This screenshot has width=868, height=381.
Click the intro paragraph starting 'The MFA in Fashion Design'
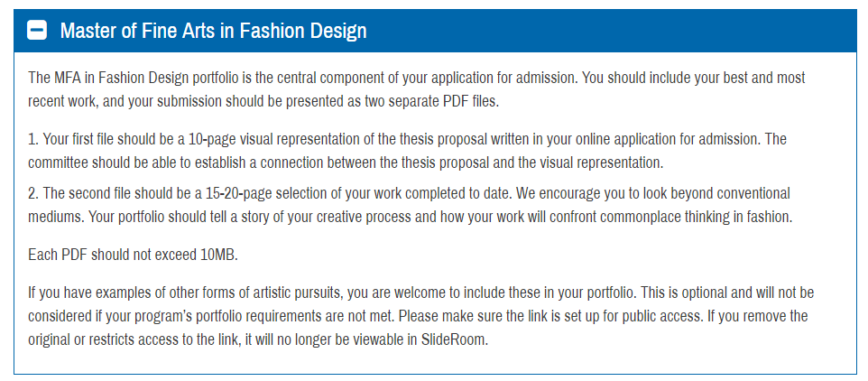pyautogui.click(x=417, y=89)
